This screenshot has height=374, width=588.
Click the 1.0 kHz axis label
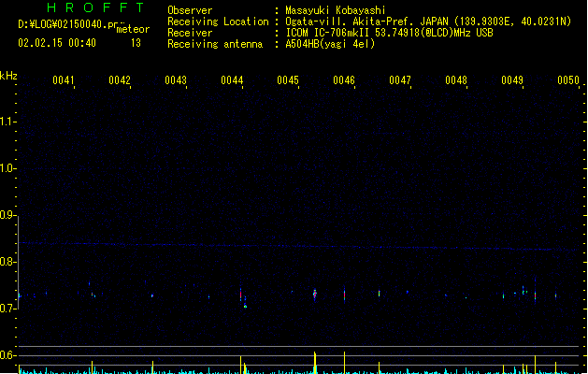7,168
